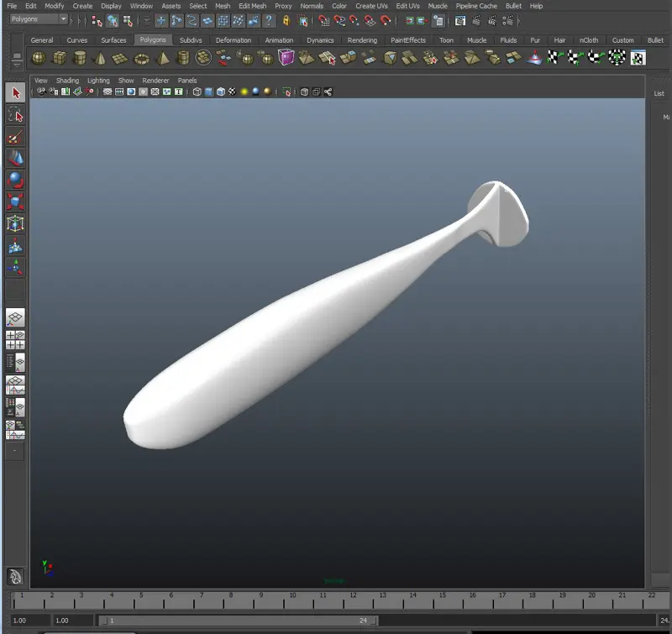The width and height of the screenshot is (672, 634).
Task: Create a polygon torus from the shelf
Action: coord(141,58)
